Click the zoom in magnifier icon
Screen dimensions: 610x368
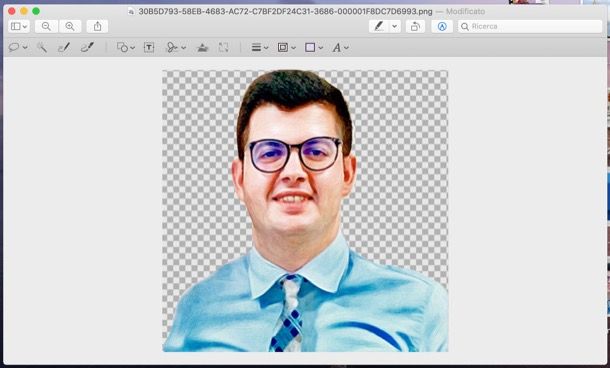70,26
